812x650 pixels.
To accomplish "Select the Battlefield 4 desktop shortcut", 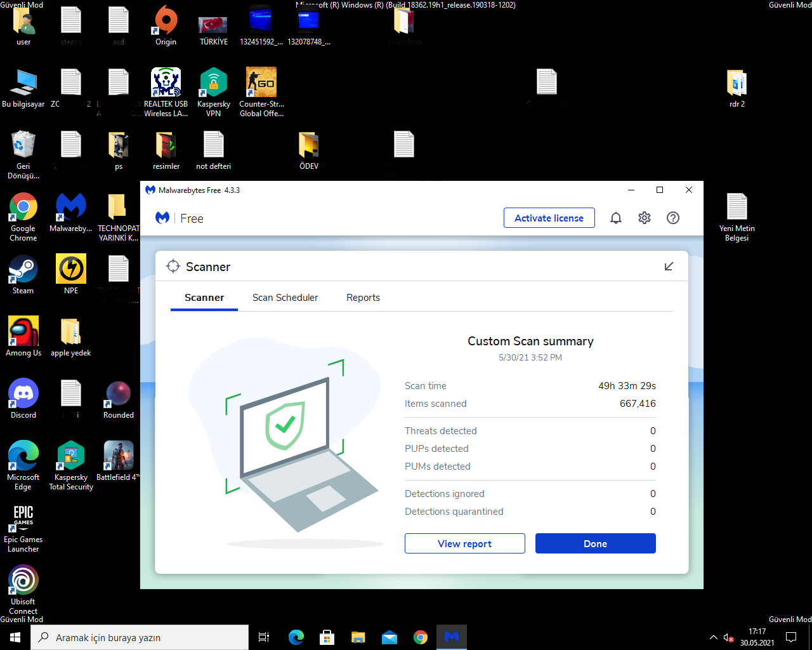I will [119, 461].
